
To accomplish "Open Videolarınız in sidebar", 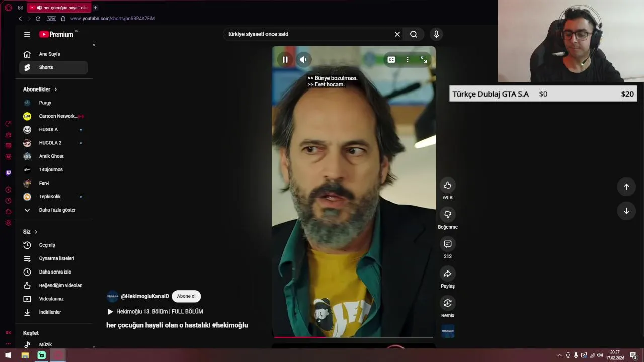I will coord(53,299).
